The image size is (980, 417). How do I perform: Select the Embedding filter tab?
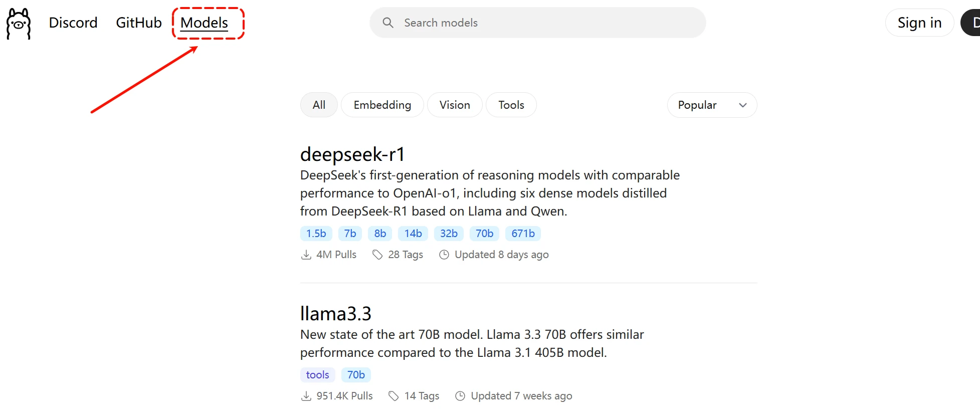(x=382, y=105)
